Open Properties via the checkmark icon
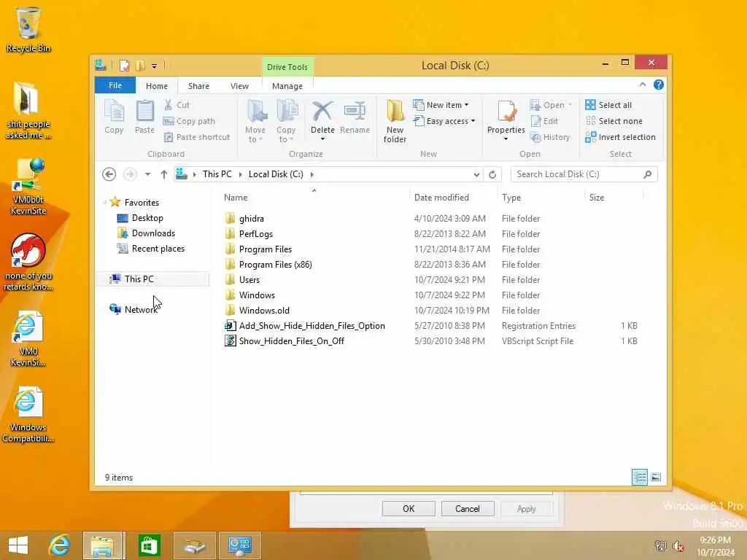 click(506, 112)
